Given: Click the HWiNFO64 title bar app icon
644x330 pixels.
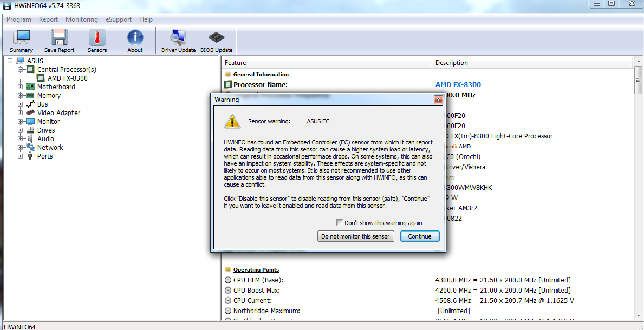Looking at the screenshot, I should [8, 5].
